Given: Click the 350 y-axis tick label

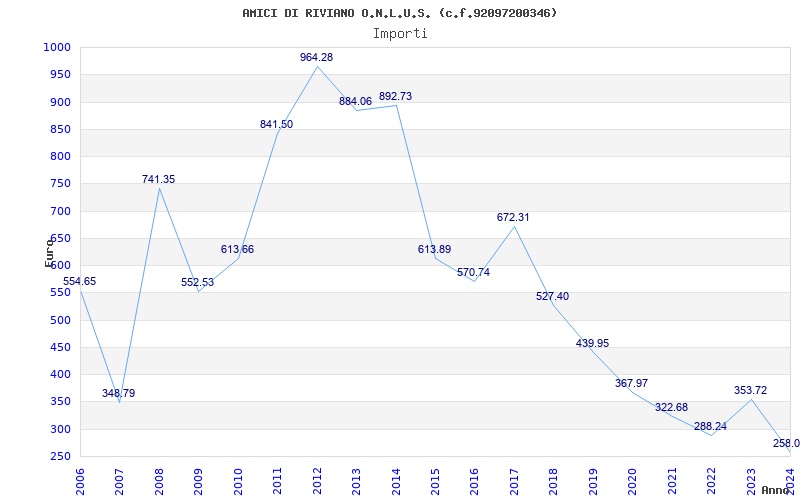Looking at the screenshot, I should pos(60,402).
